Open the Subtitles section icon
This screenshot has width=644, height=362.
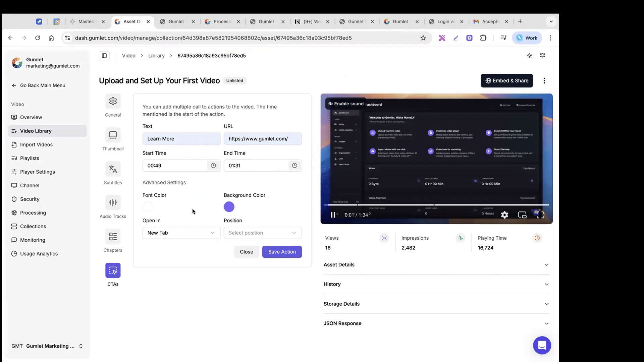pyautogui.click(x=113, y=169)
